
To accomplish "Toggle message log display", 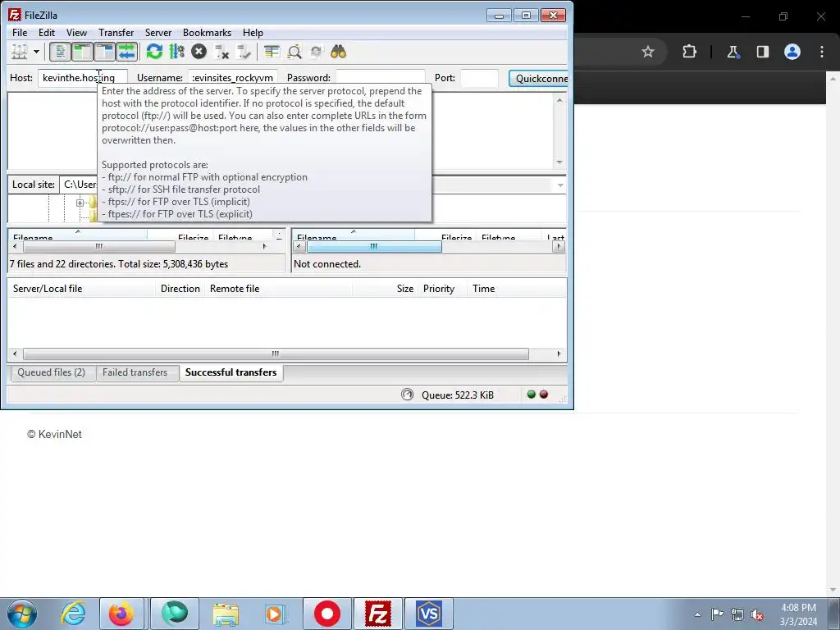I will click(61, 52).
